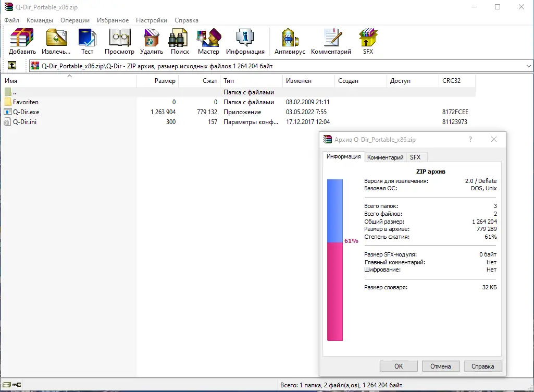Switch to the Комментарий tab in dialog
Image resolution: width=534 pixels, height=392 pixels.
[385, 157]
